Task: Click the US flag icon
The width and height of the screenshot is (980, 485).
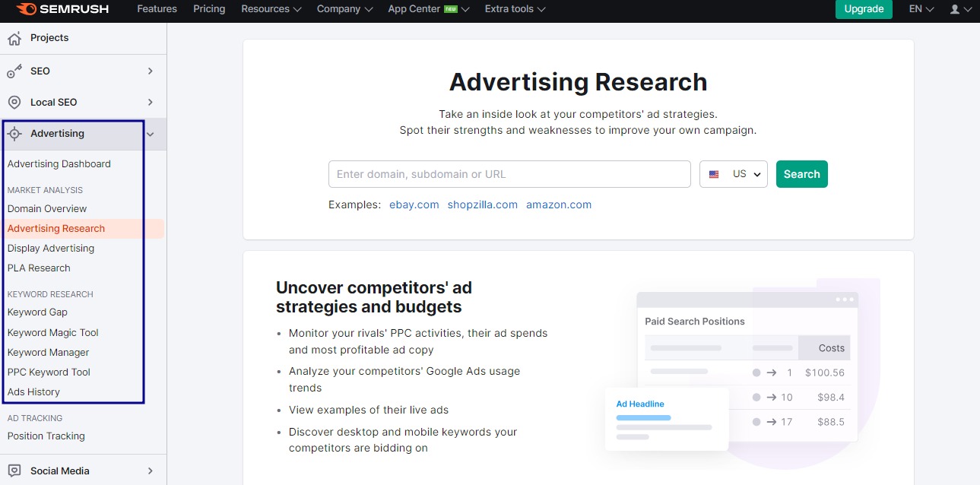Action: [x=714, y=174]
